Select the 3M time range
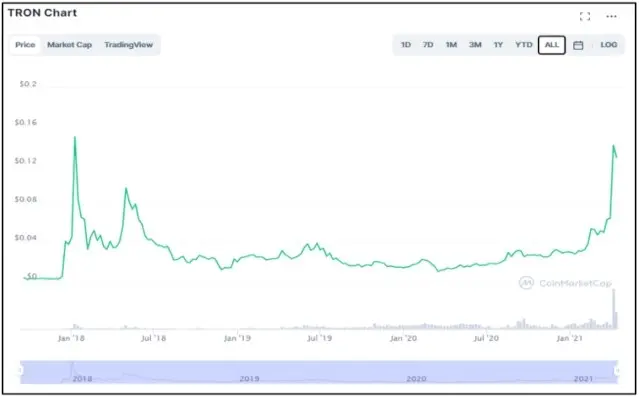 [x=475, y=45]
